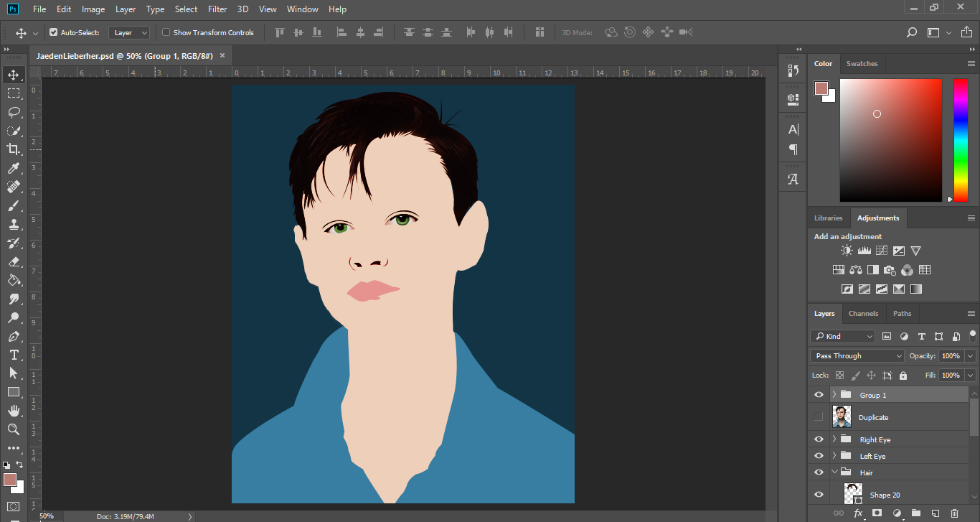
Task: Delete layer with trash icon
Action: click(954, 513)
